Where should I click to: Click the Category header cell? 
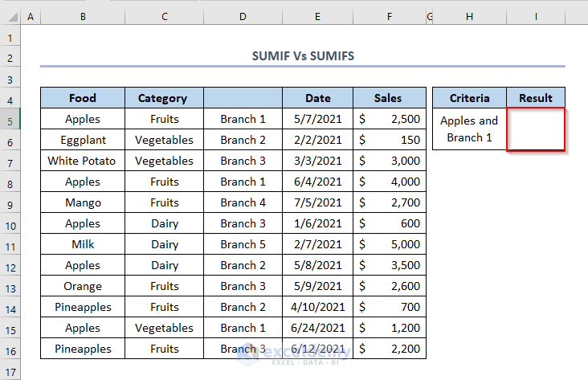coord(162,98)
